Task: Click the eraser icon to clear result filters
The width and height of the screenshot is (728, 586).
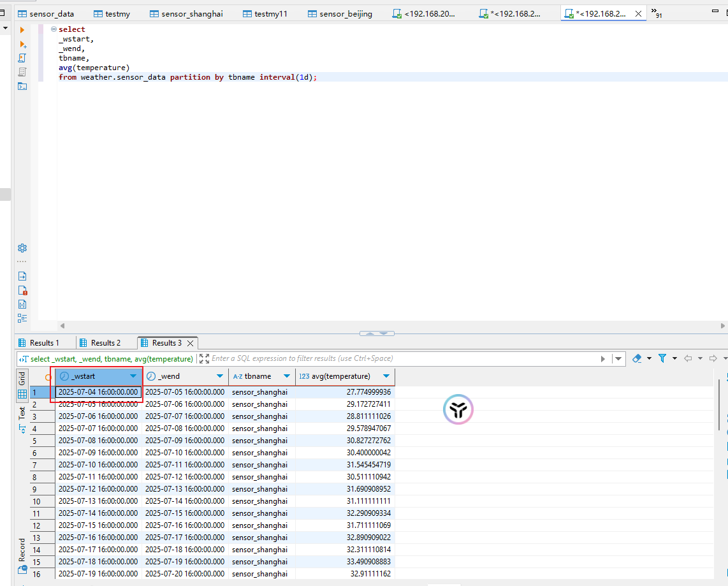Action: click(x=637, y=359)
